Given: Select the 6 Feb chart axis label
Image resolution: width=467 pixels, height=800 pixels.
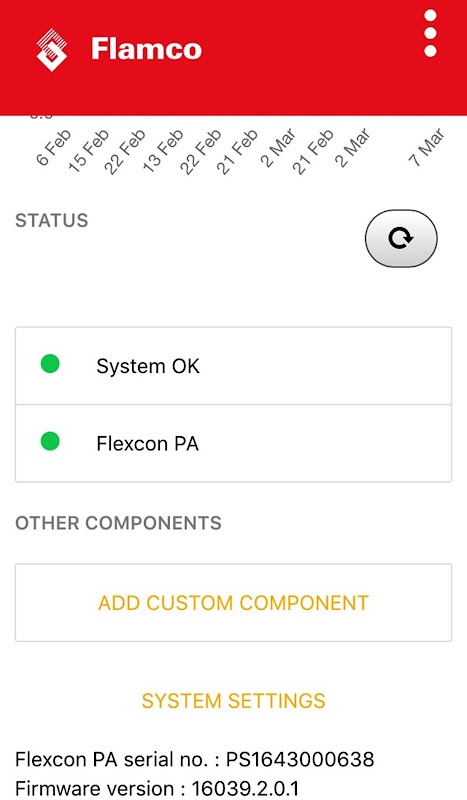Looking at the screenshot, I should click(53, 148).
